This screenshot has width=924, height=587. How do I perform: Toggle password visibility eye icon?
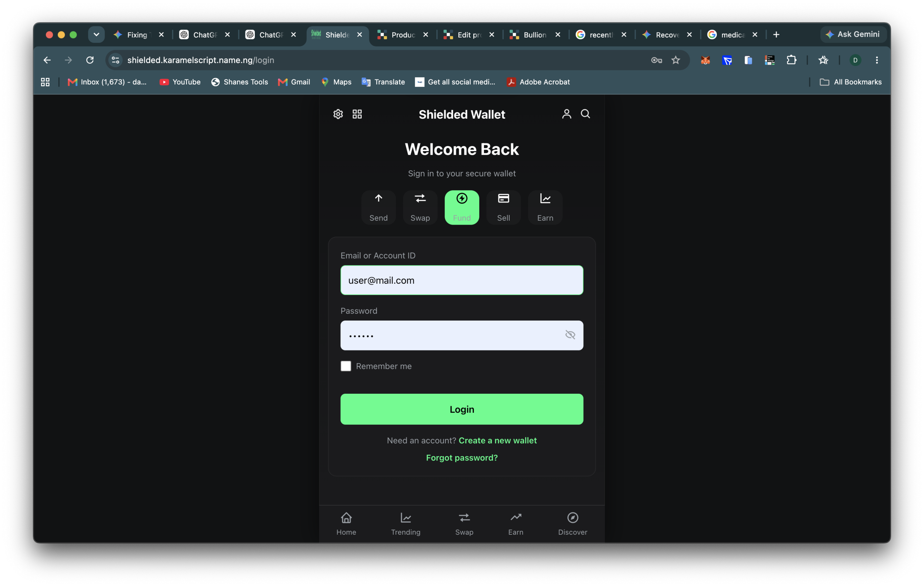(x=570, y=335)
